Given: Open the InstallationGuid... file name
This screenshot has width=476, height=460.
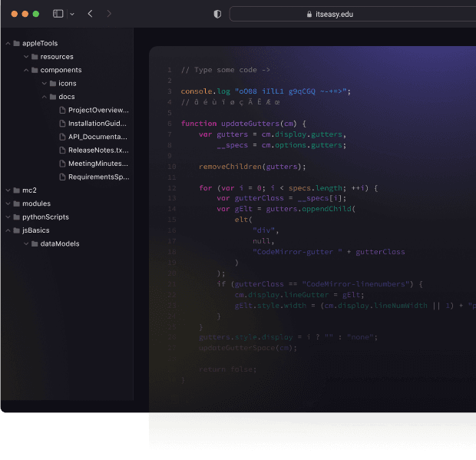Looking at the screenshot, I should coord(98,124).
